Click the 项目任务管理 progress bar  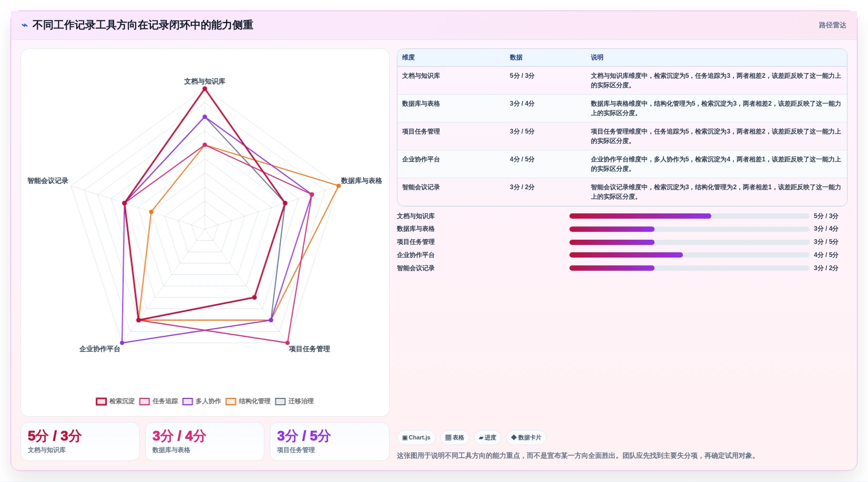coord(689,242)
